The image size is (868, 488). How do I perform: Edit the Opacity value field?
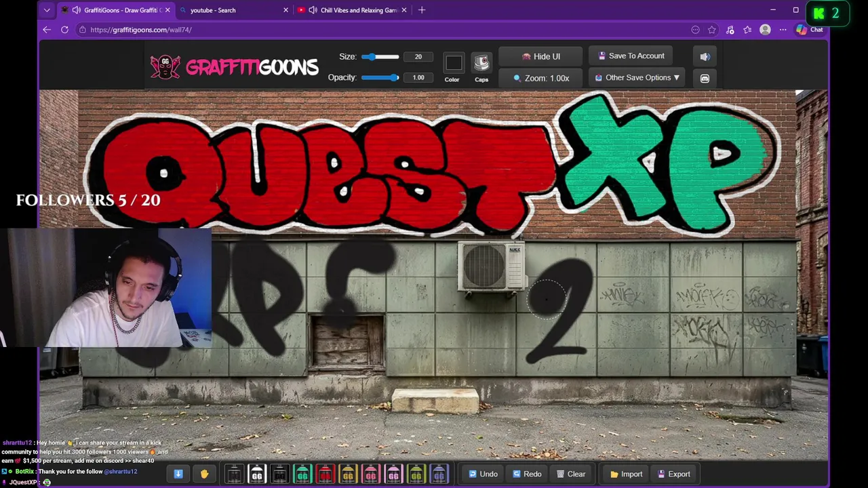(418, 77)
